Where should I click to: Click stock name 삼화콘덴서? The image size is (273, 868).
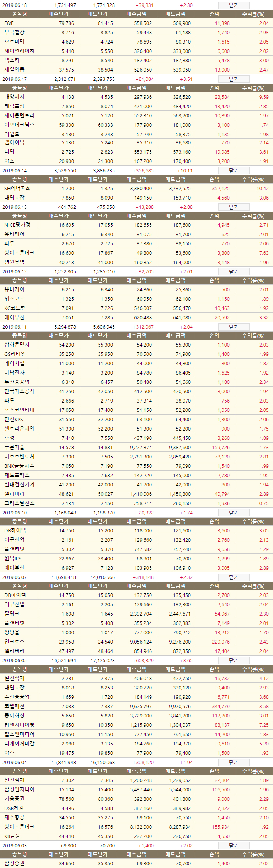pos(17,345)
